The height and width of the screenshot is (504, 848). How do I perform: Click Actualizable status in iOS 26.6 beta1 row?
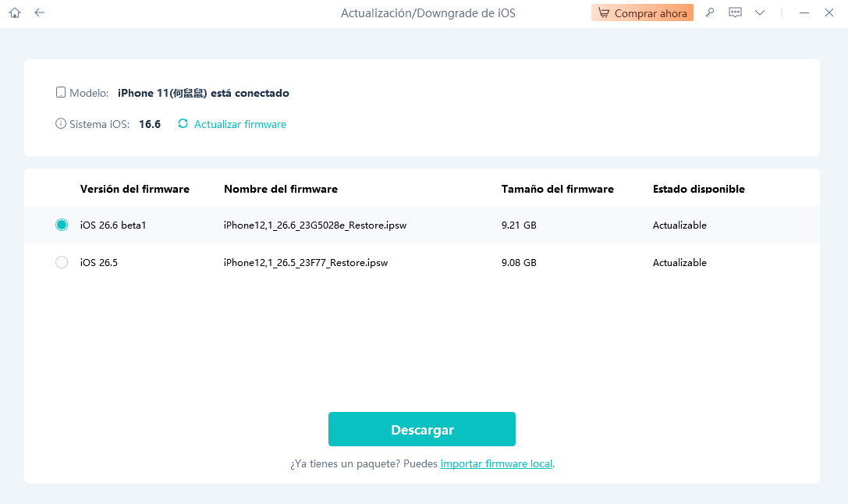679,225
